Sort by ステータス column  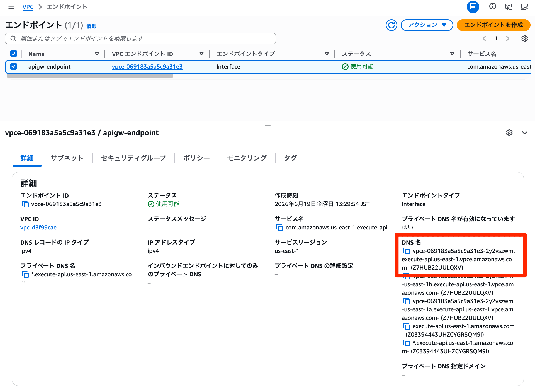(x=452, y=54)
